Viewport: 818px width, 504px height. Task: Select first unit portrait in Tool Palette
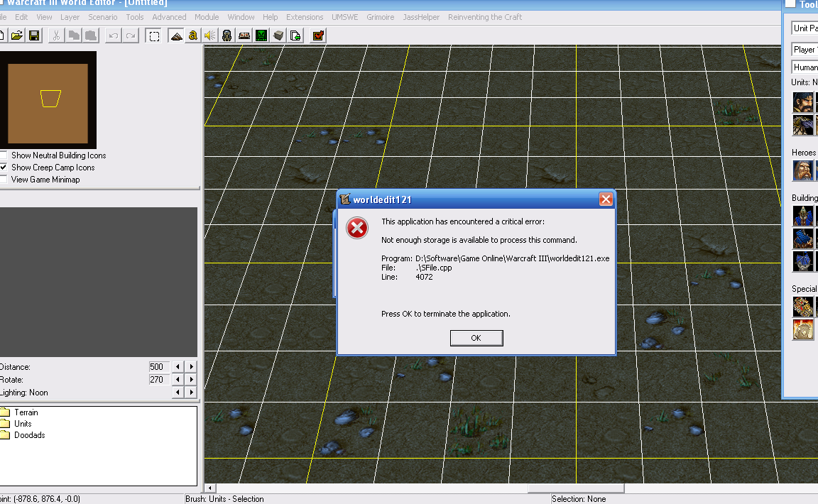point(803,102)
